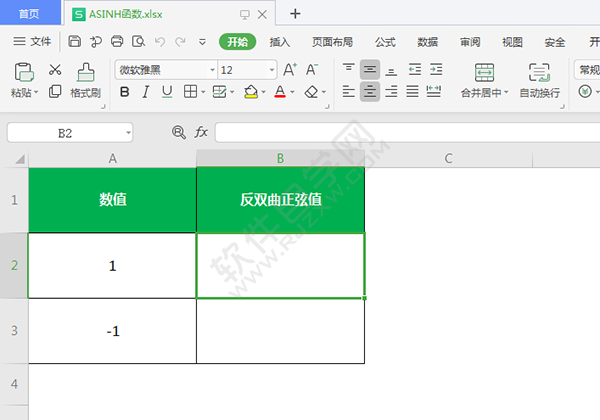
Task: Click the output as PDF icon
Action: pos(96,41)
